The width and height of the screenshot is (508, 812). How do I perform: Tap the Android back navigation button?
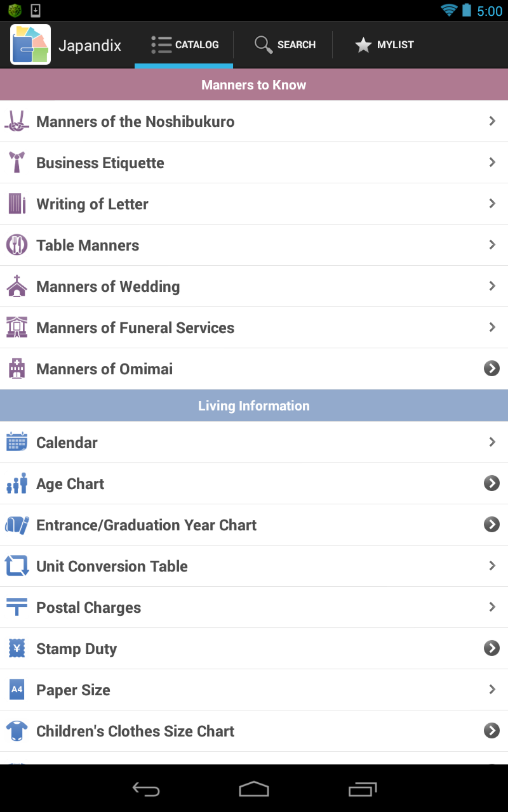(x=146, y=789)
